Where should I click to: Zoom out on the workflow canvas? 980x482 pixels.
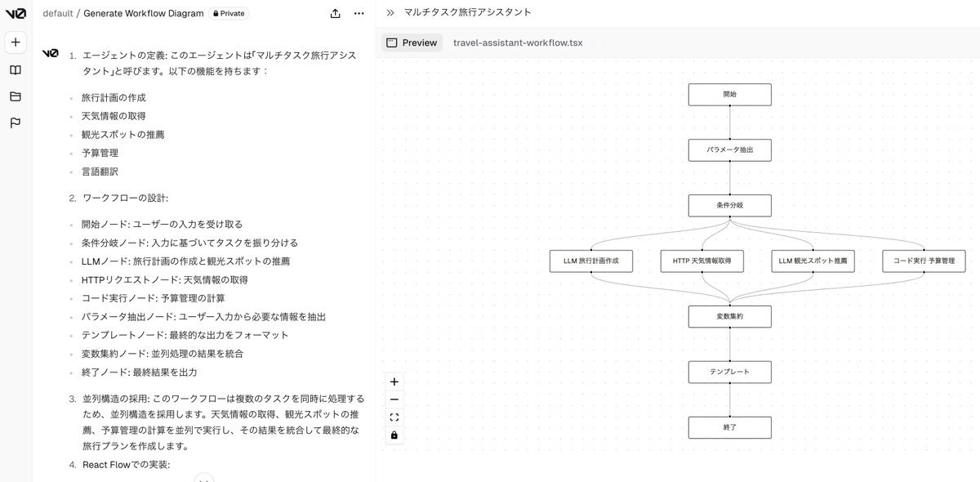pos(394,399)
